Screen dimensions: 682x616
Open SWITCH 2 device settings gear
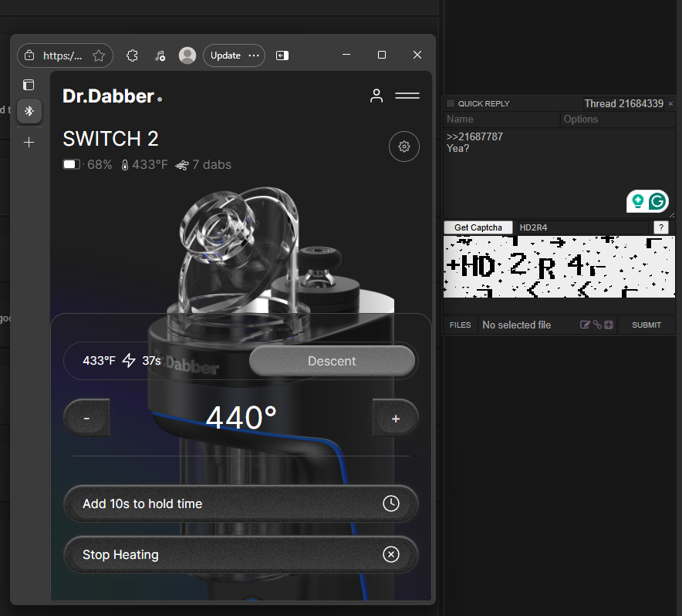404,146
